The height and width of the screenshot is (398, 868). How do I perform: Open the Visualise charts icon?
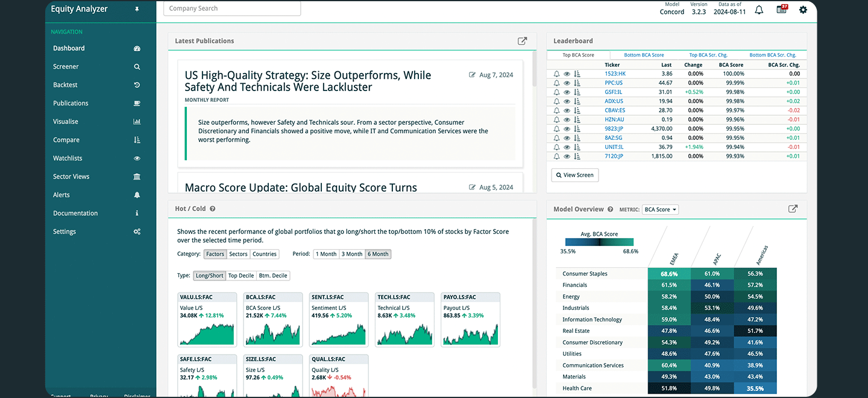[137, 121]
